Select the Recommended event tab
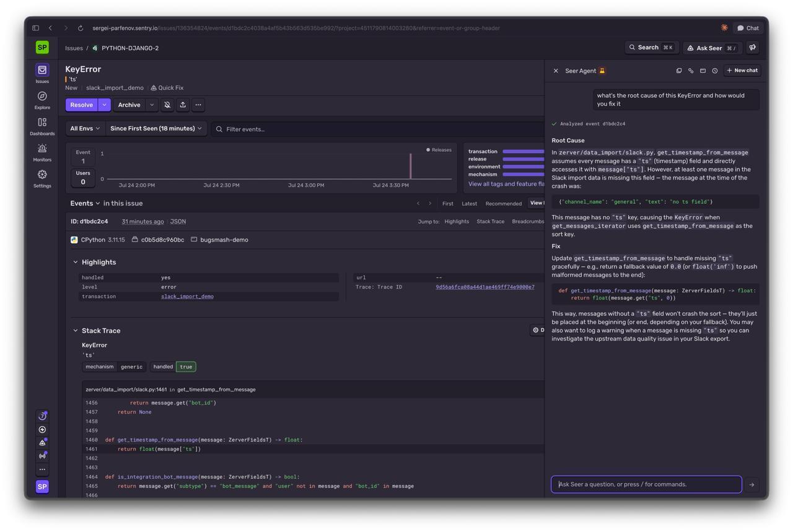Screen dimensions: 793x532 (x=504, y=203)
